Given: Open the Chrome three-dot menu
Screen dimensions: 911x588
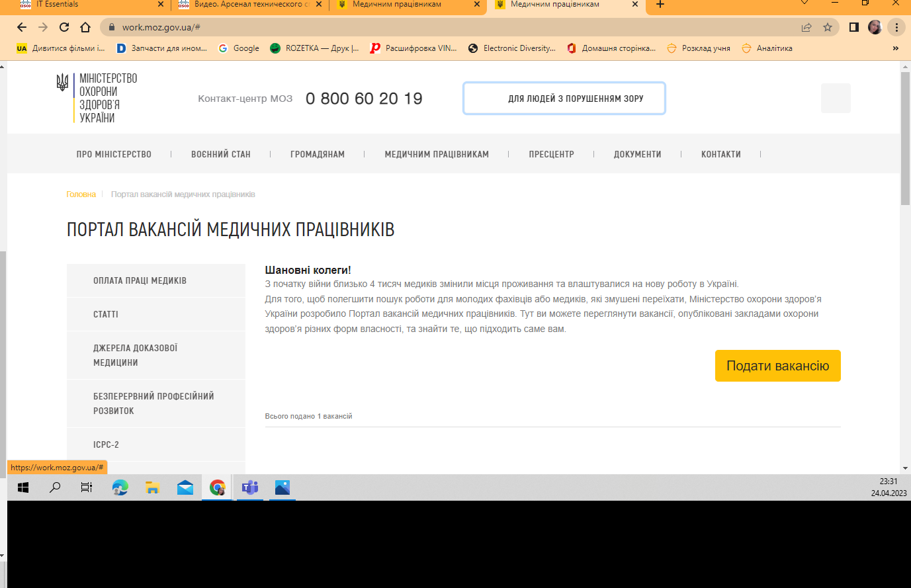Looking at the screenshot, I should point(896,27).
